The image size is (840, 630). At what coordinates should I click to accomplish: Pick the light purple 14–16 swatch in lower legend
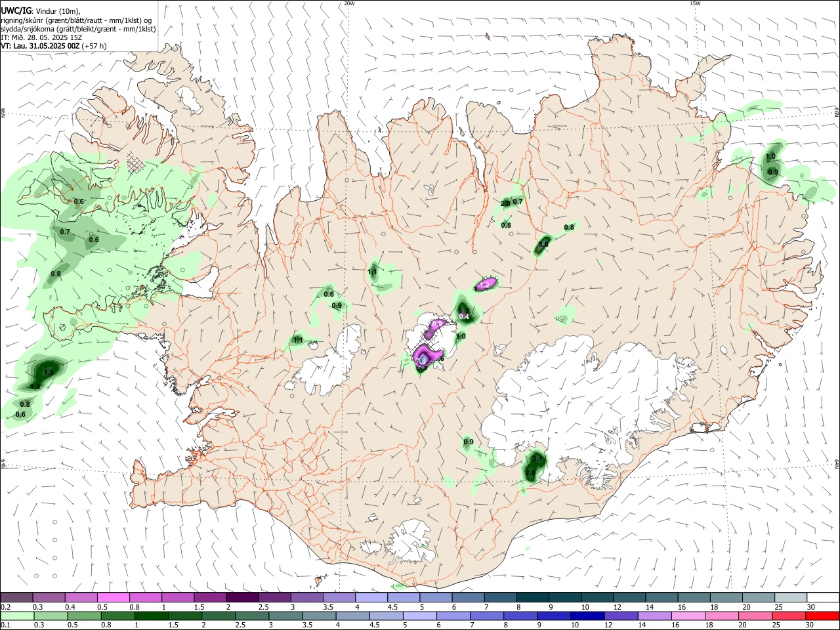point(654,616)
